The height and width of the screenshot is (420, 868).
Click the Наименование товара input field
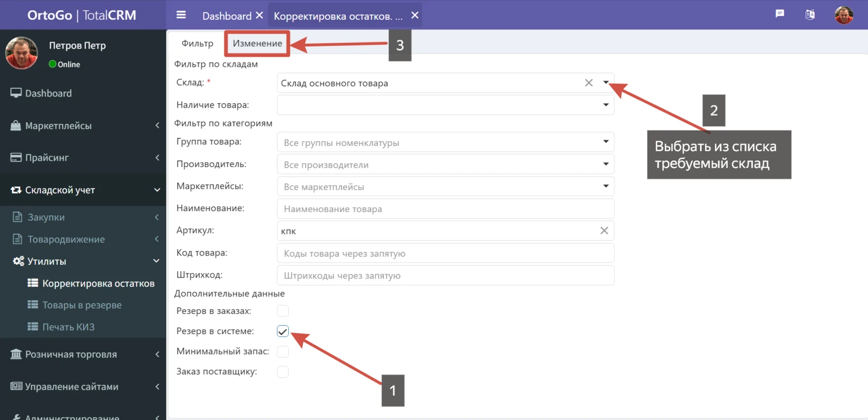coord(445,209)
